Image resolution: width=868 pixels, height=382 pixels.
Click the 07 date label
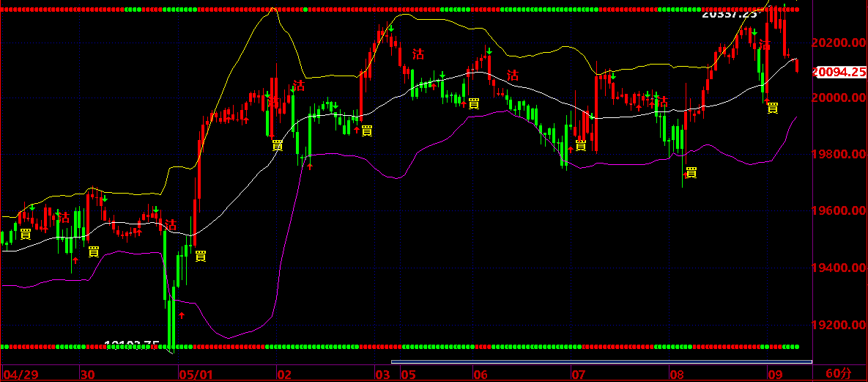578,375
